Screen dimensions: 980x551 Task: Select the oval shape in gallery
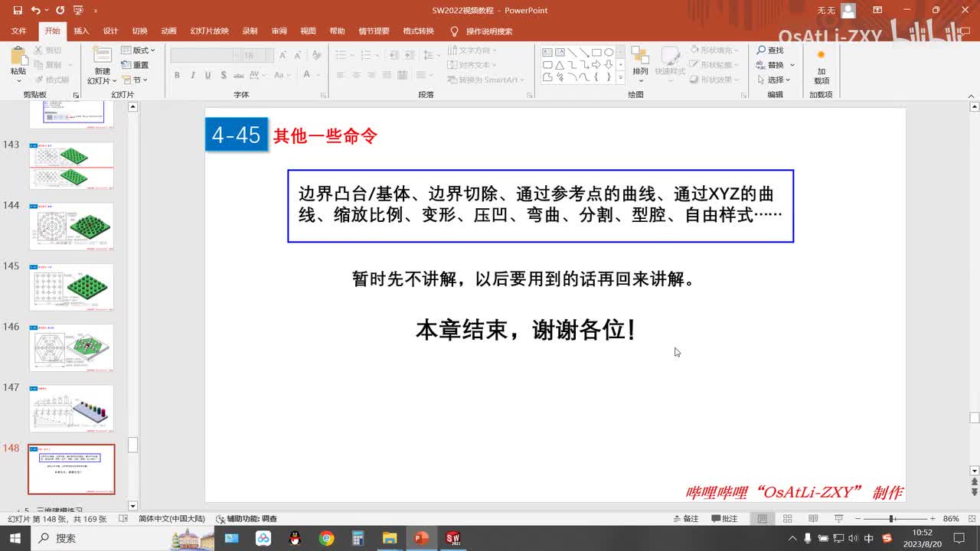[x=609, y=53]
